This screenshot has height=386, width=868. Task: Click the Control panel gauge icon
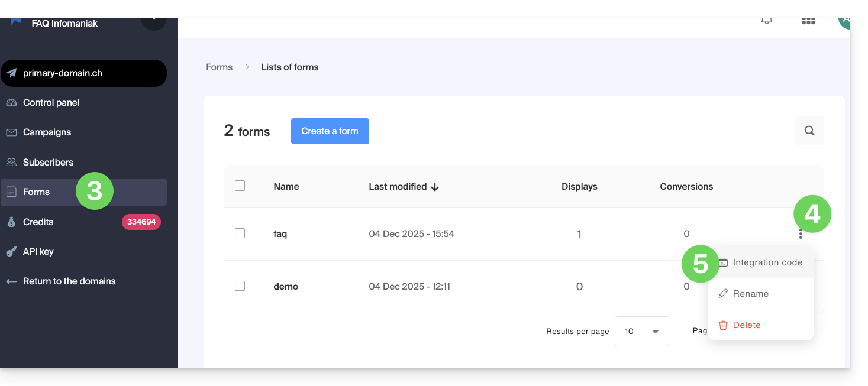click(11, 103)
